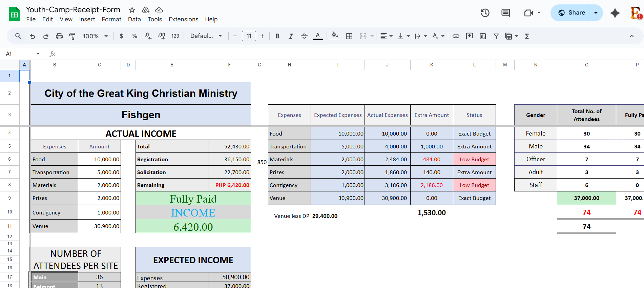Open the Help menu
Image resolution: width=644 pixels, height=288 pixels.
tap(211, 19)
